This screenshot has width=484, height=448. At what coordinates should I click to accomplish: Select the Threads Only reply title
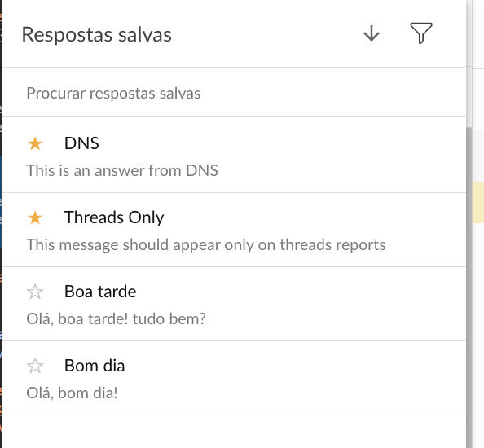point(114,217)
